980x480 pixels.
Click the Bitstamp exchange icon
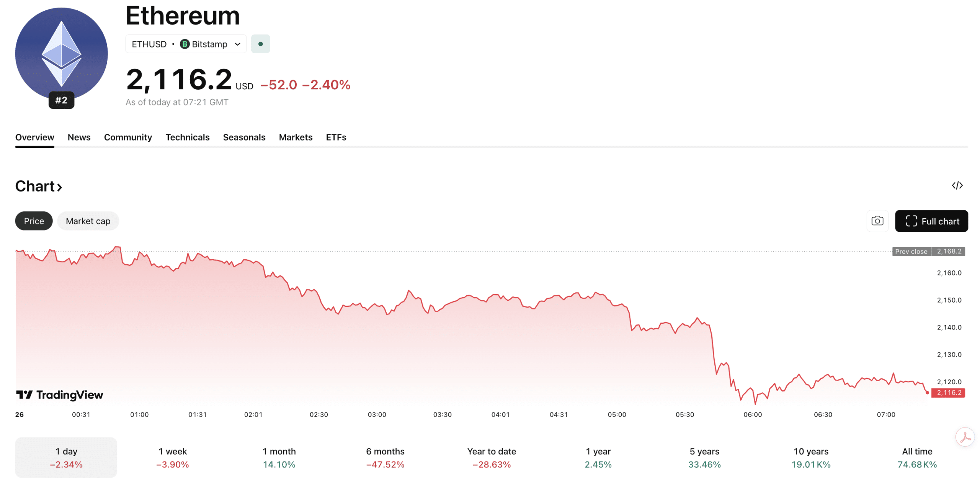pos(185,44)
